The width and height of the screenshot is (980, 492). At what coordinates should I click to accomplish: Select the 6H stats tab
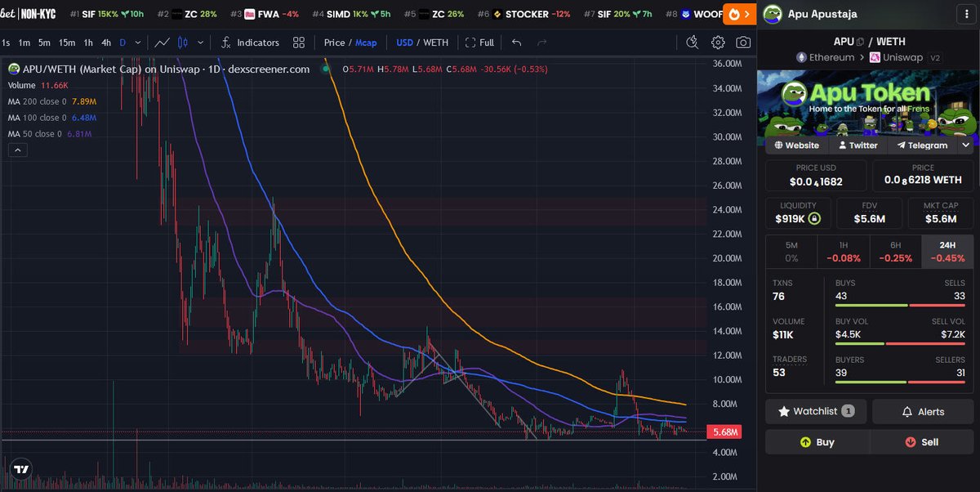point(895,251)
